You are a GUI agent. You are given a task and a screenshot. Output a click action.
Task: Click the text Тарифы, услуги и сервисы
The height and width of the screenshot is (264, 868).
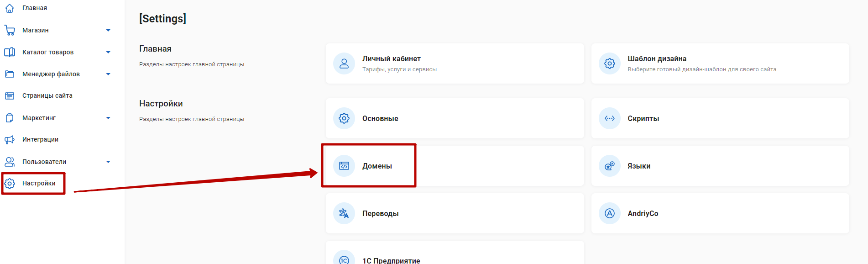click(399, 69)
